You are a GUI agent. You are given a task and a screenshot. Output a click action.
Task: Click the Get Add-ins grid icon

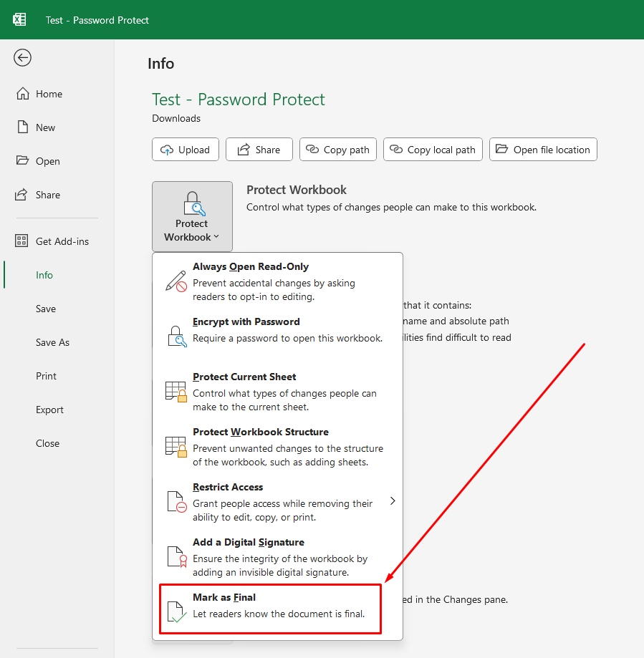pos(21,241)
